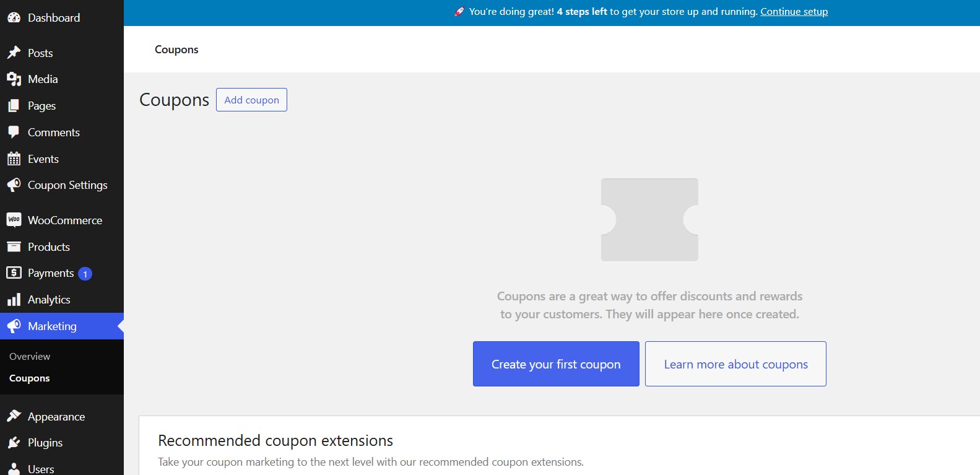Click the Marketing megaphone icon
The width and height of the screenshot is (980, 475).
coord(14,326)
